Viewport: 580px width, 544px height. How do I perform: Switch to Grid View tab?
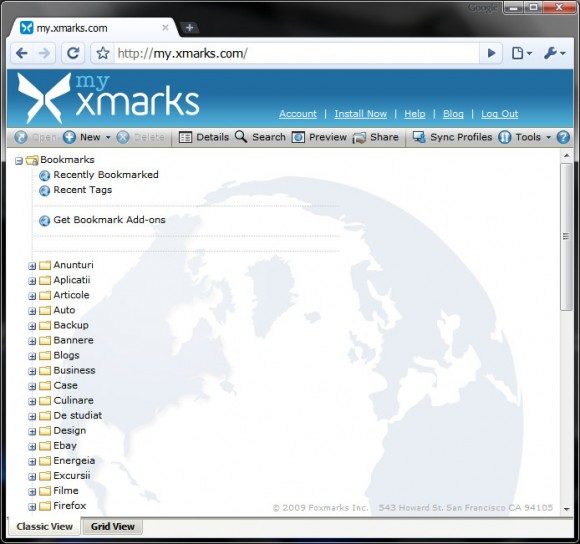(112, 527)
